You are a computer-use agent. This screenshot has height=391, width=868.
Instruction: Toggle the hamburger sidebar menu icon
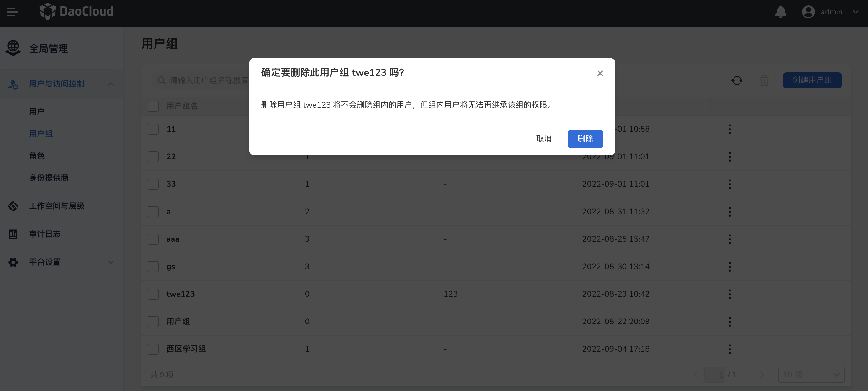click(13, 12)
